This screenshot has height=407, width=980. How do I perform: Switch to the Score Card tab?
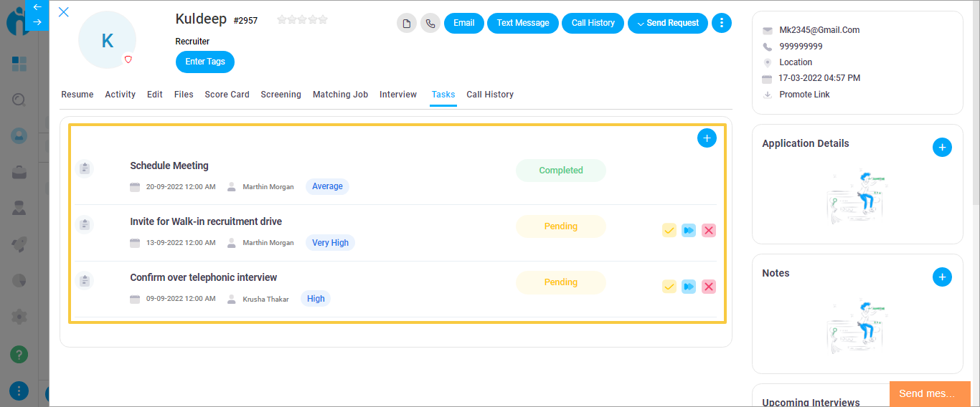click(227, 95)
